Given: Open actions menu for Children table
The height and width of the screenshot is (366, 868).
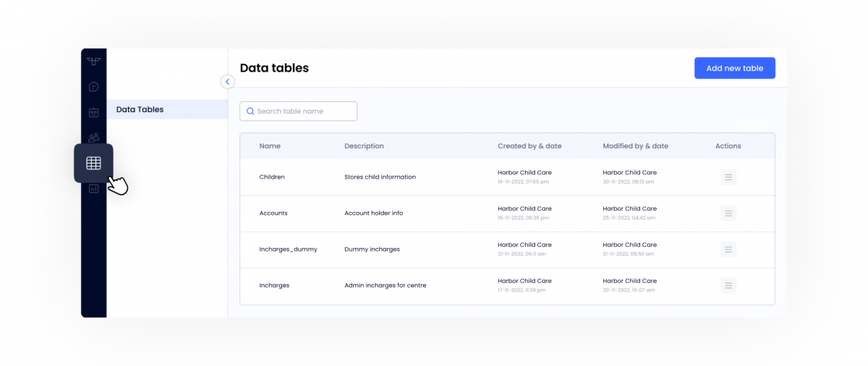Looking at the screenshot, I should [728, 177].
